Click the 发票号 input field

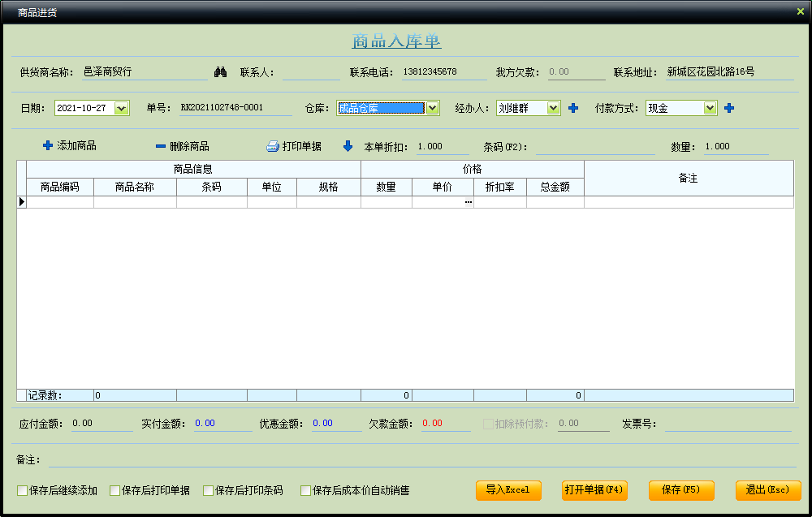click(728, 424)
